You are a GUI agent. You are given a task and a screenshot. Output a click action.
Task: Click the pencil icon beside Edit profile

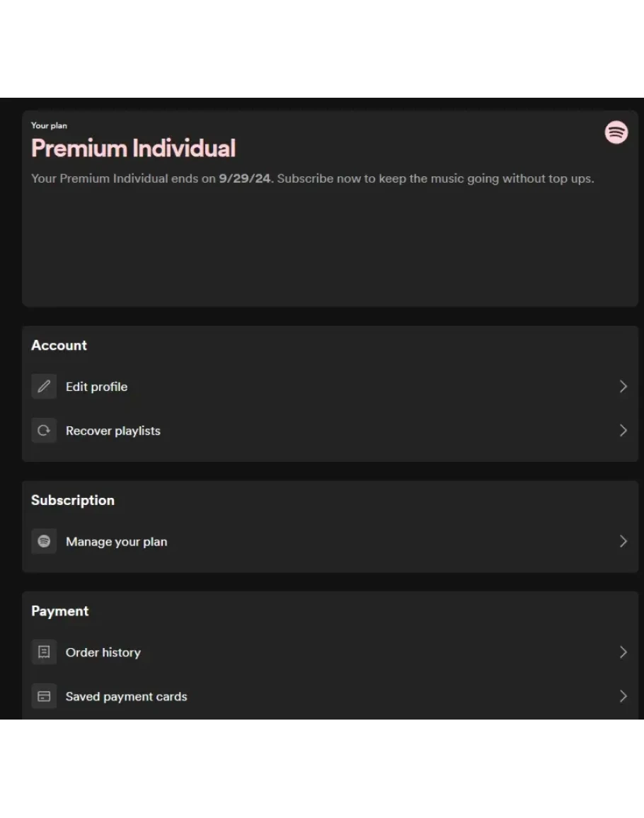(x=44, y=387)
